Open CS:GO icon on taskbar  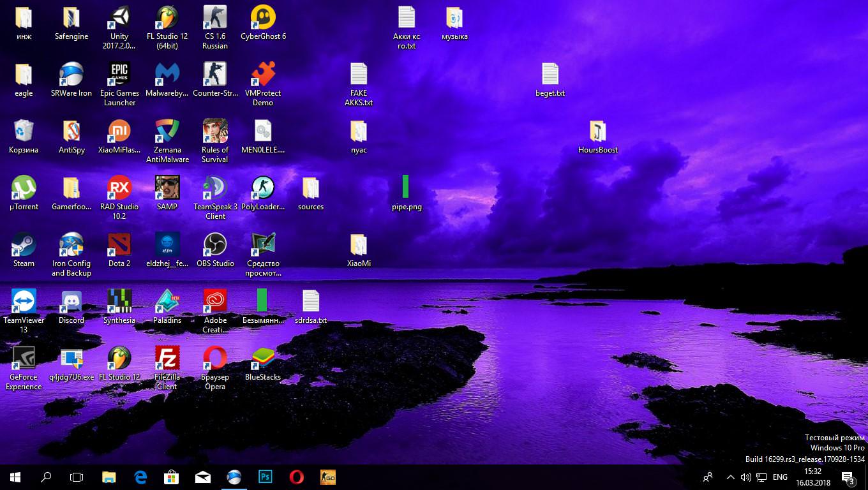[x=327, y=477]
